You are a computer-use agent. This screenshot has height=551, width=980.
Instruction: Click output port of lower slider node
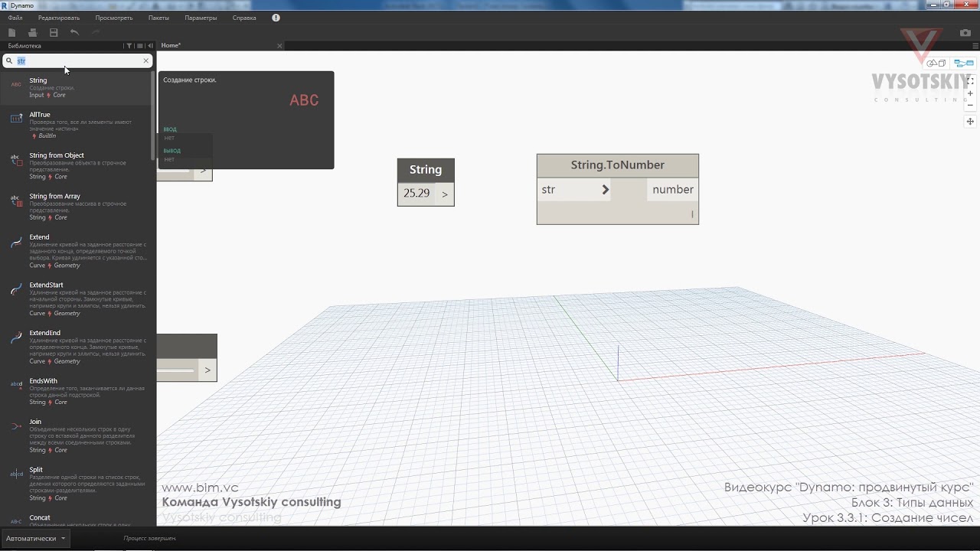207,370
